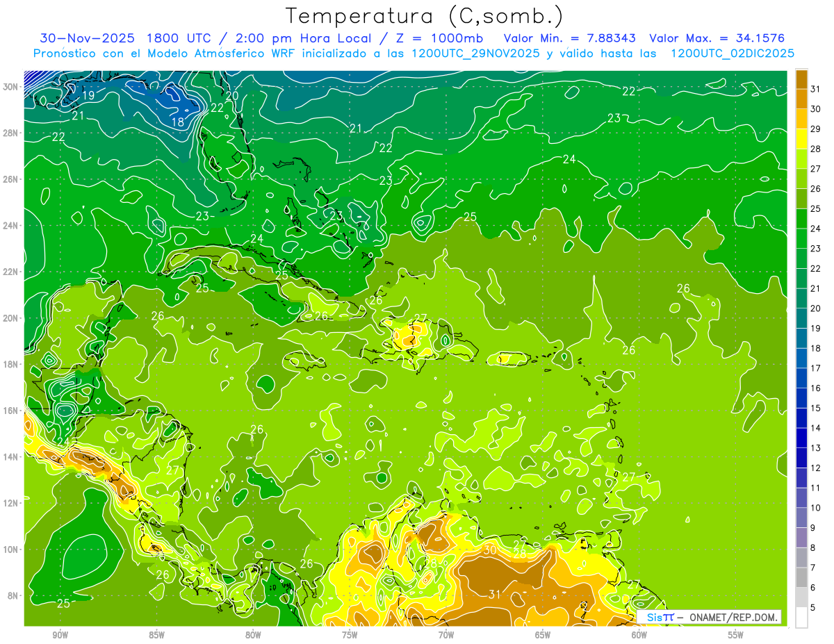
Task: Click the "90W" longitude axis label
Action: point(60,635)
